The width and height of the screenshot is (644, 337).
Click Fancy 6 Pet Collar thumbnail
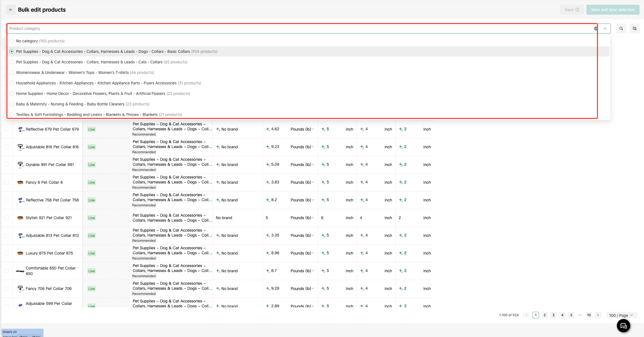point(20,182)
